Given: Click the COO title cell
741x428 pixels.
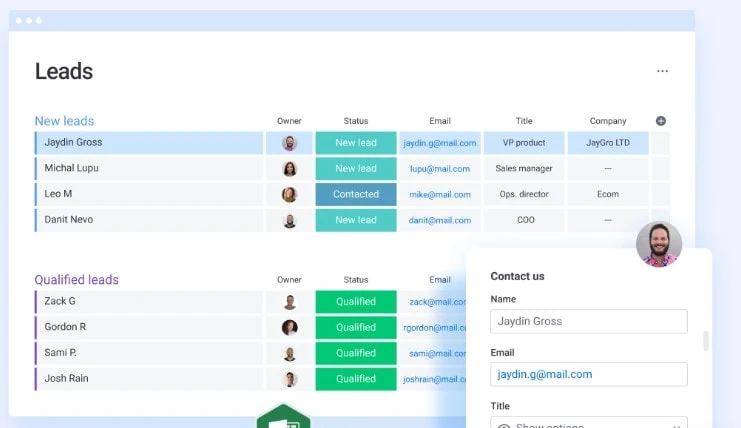Looking at the screenshot, I should pos(524,220).
